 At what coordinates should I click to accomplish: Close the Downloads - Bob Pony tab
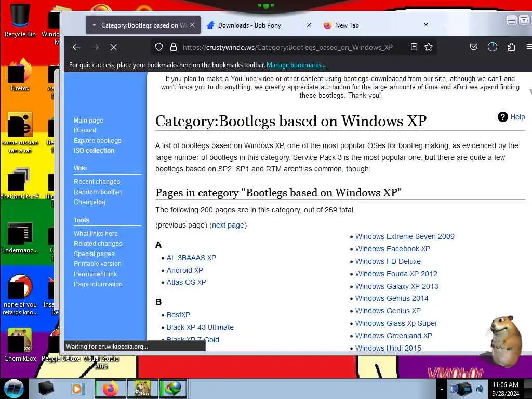click(x=309, y=25)
